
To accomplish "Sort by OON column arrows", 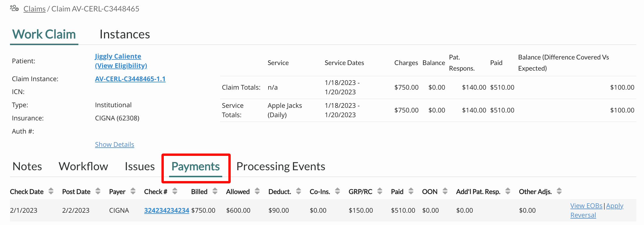I will [x=445, y=191].
